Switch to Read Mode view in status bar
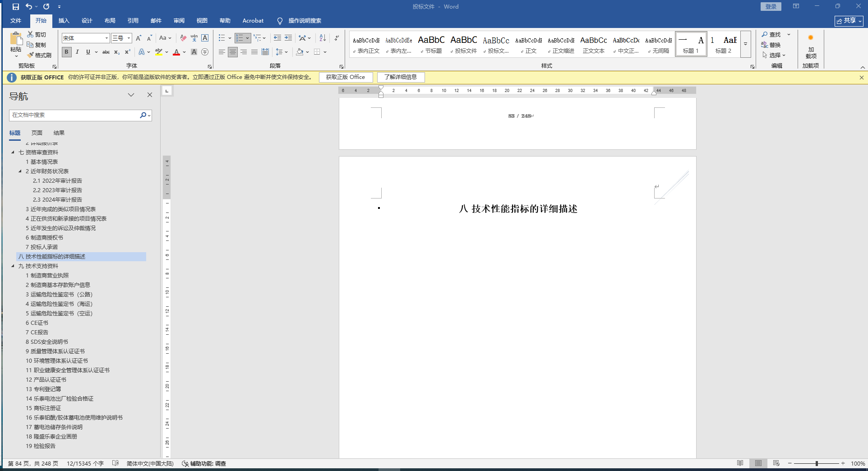 pos(740,463)
